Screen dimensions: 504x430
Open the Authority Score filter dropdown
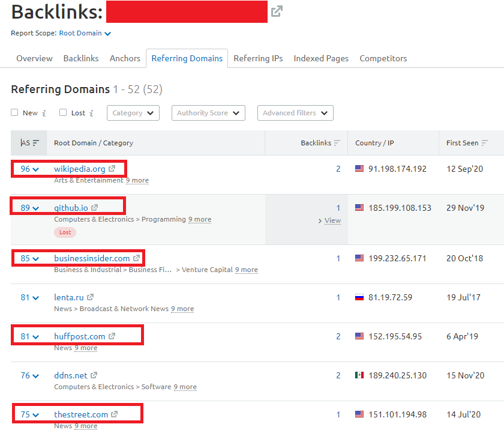click(x=208, y=113)
